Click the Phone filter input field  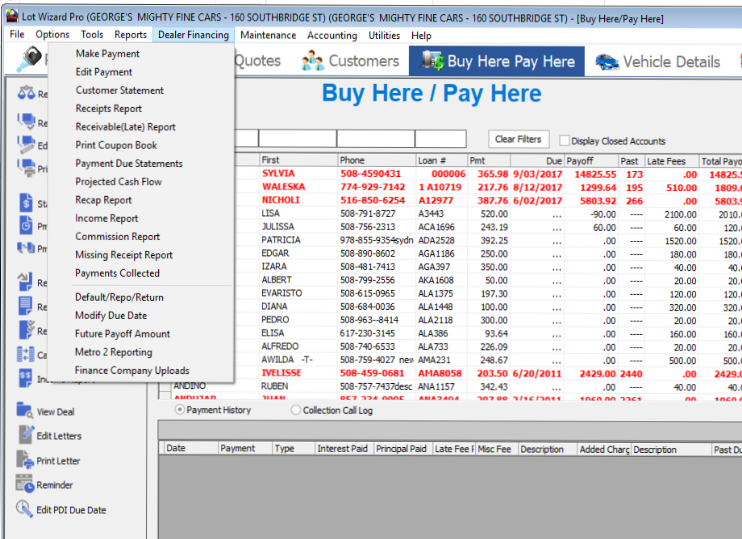[x=376, y=139]
